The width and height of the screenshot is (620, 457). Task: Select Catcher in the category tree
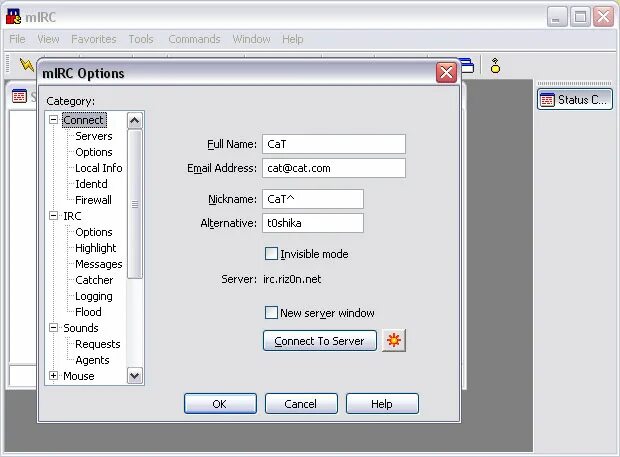point(94,280)
